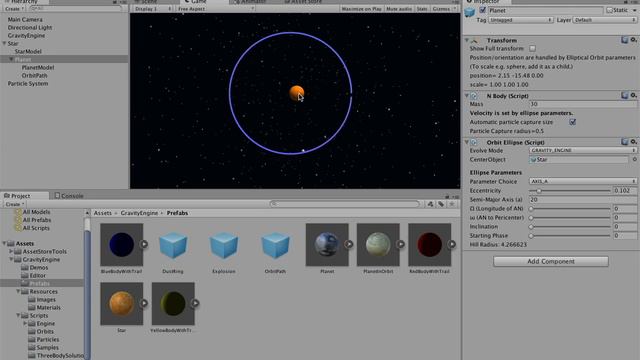Click the Planet object cube icon
The image size is (640, 360).
(470, 11)
